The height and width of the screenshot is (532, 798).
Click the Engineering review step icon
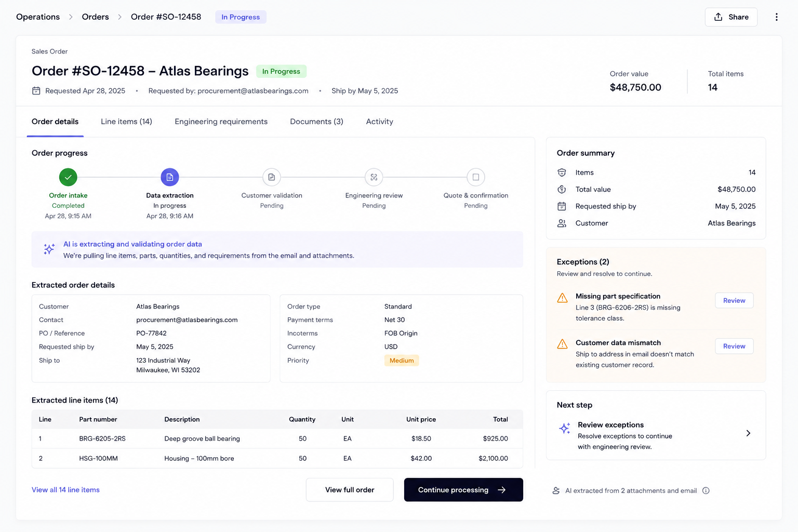point(374,177)
